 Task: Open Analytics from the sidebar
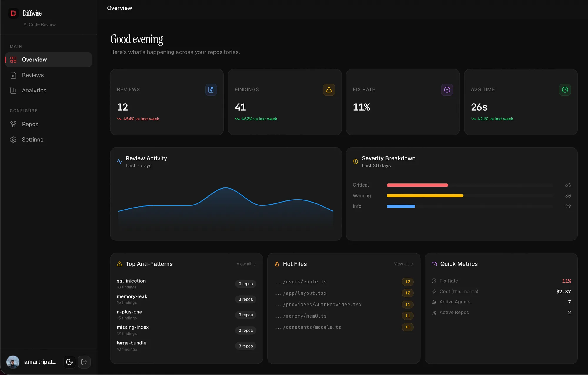pyautogui.click(x=49, y=90)
